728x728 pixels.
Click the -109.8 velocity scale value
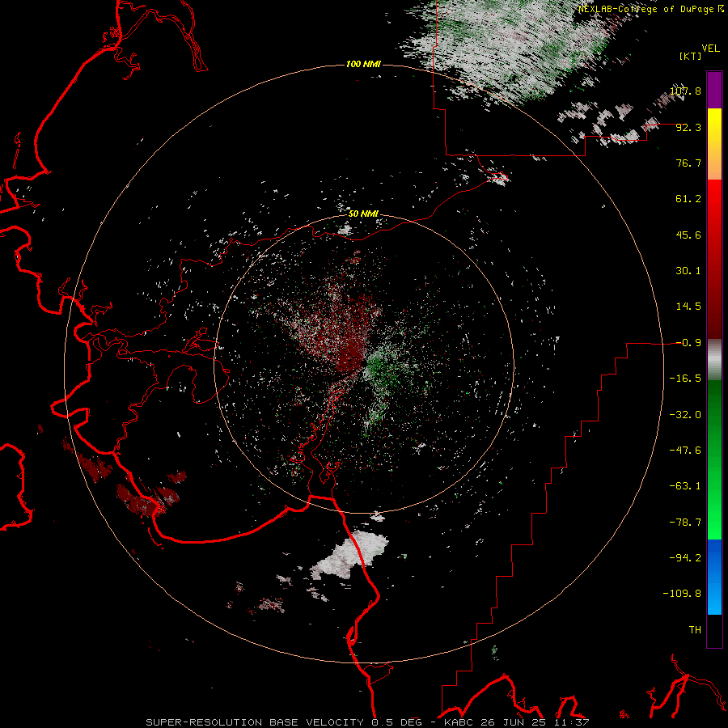tap(683, 594)
